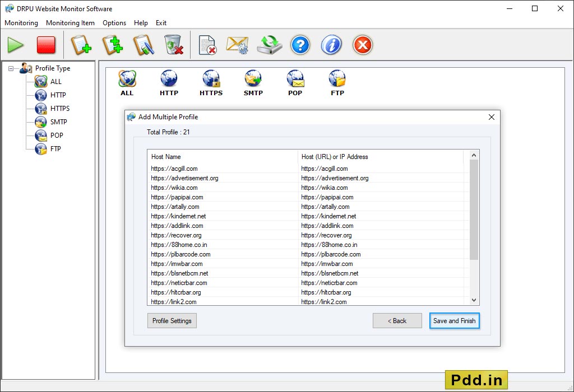574x392 pixels.
Task: Click Host (URL) or IP Address column header
Action: (x=381, y=157)
